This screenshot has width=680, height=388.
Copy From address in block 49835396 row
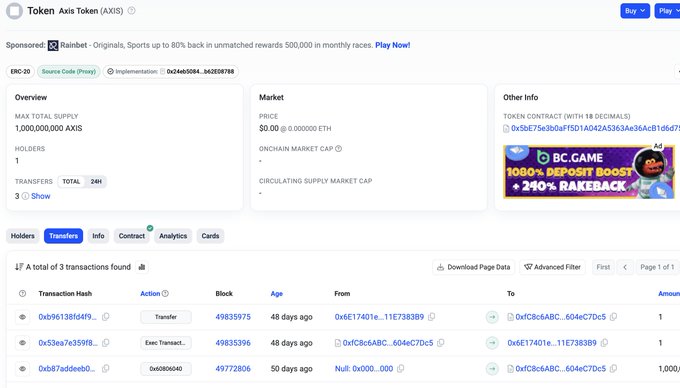441,343
